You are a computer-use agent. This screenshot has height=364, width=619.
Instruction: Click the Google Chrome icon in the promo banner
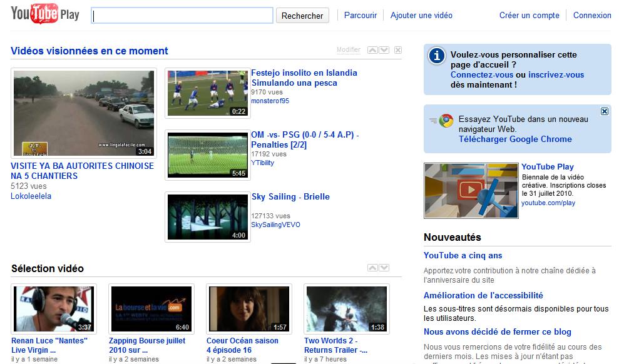445,119
